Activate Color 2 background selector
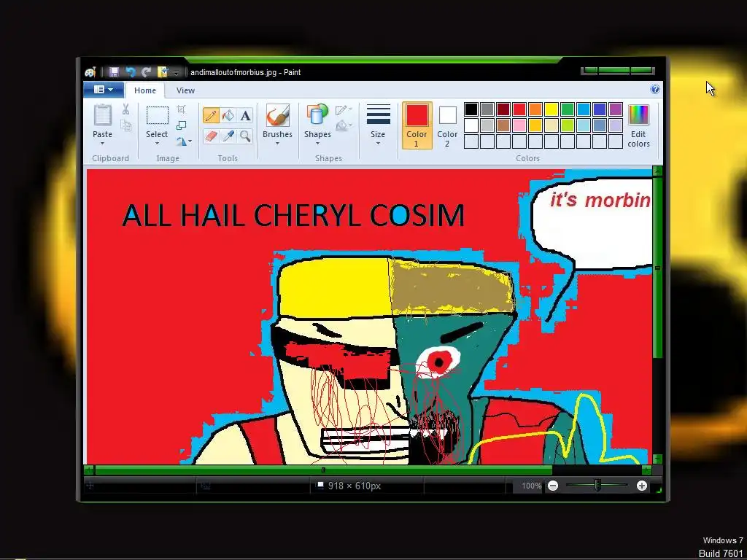 click(447, 125)
